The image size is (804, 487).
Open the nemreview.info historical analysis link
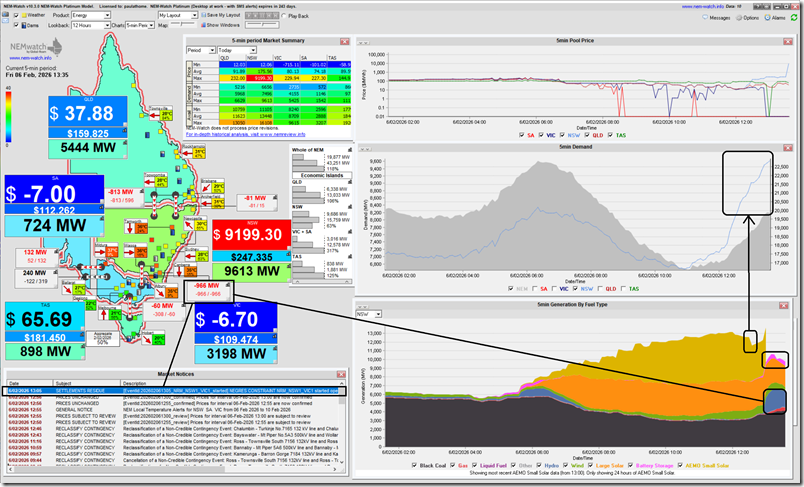click(245, 134)
